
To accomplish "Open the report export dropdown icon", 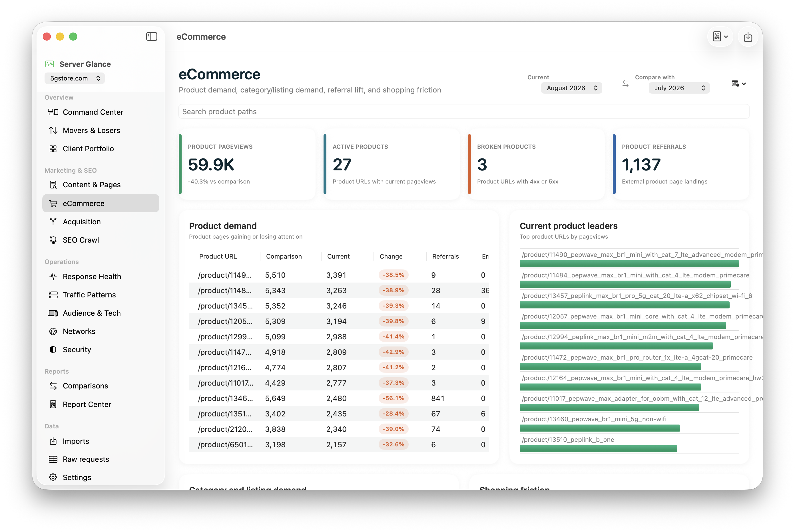I will [x=720, y=37].
